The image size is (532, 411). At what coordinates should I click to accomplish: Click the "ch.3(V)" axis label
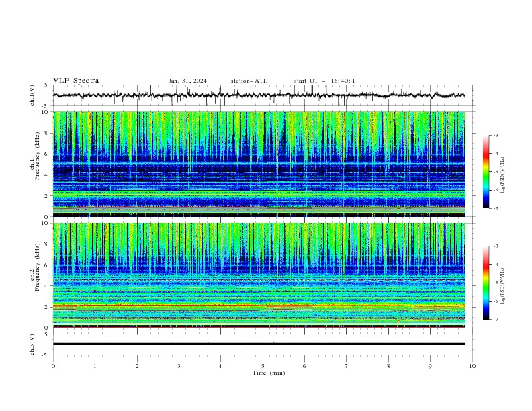32,345
